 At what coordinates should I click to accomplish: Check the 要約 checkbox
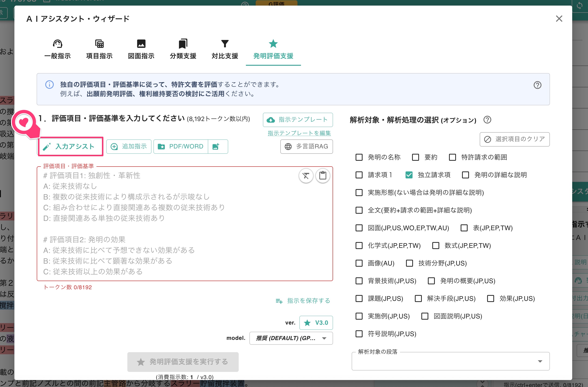415,157
